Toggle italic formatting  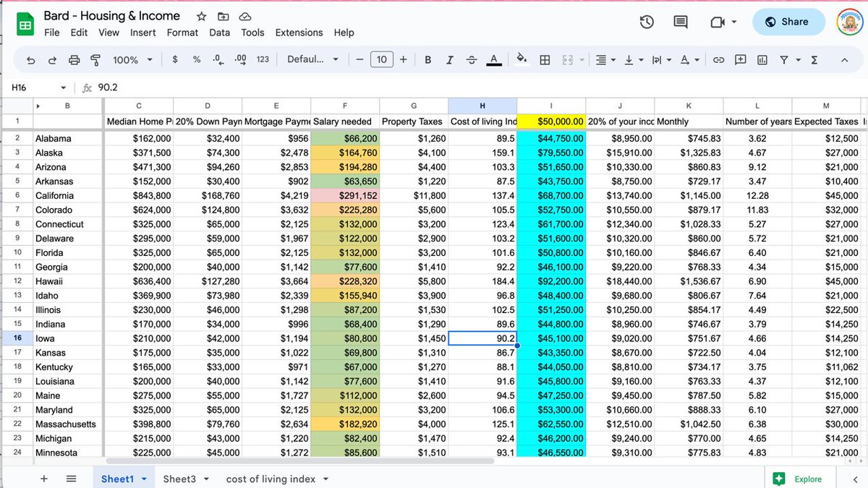(449, 59)
